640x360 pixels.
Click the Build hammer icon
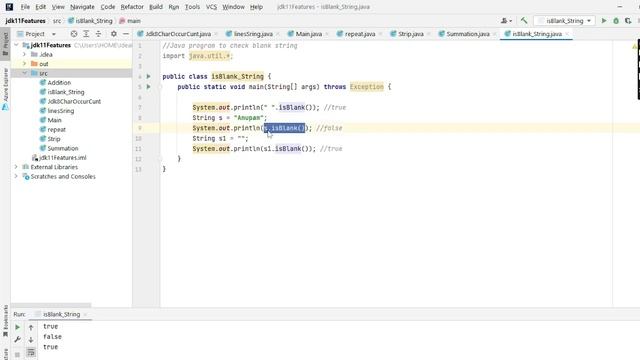[x=524, y=20]
